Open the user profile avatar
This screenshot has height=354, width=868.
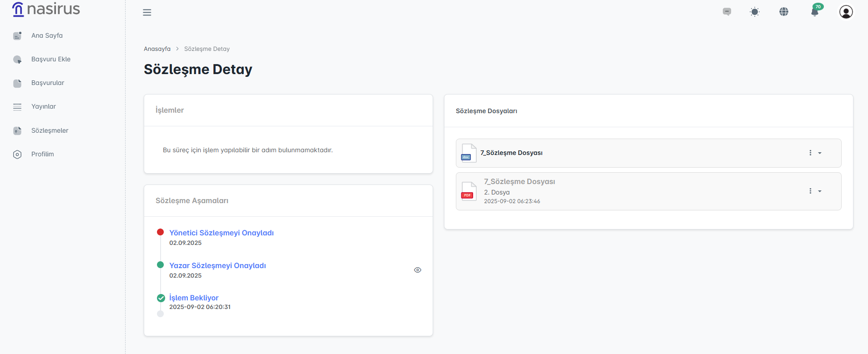[846, 12]
